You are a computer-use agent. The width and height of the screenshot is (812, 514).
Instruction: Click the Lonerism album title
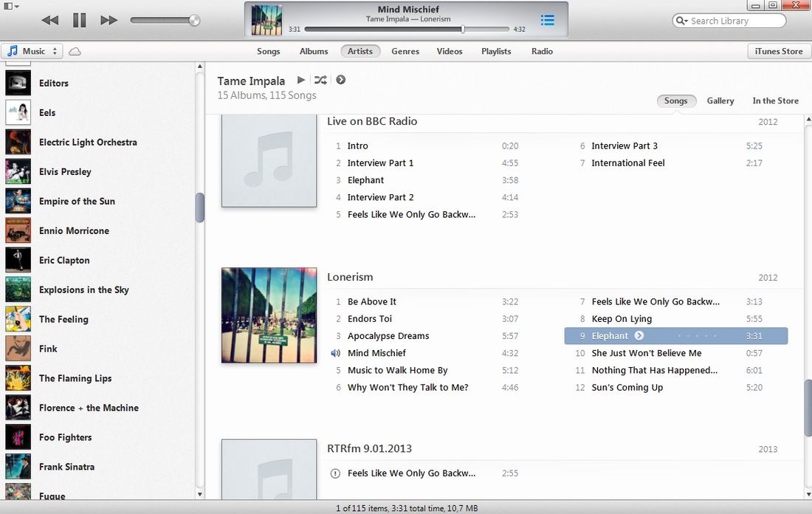350,277
